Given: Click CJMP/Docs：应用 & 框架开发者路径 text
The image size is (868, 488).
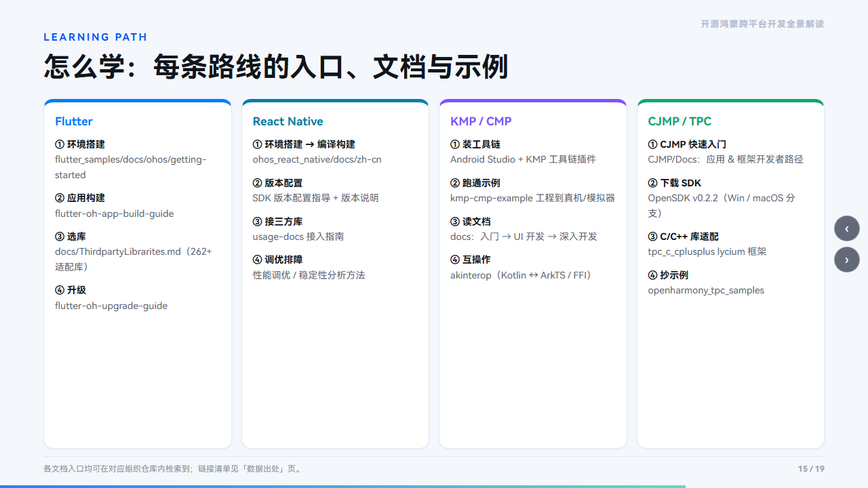Looking at the screenshot, I should [x=726, y=159].
